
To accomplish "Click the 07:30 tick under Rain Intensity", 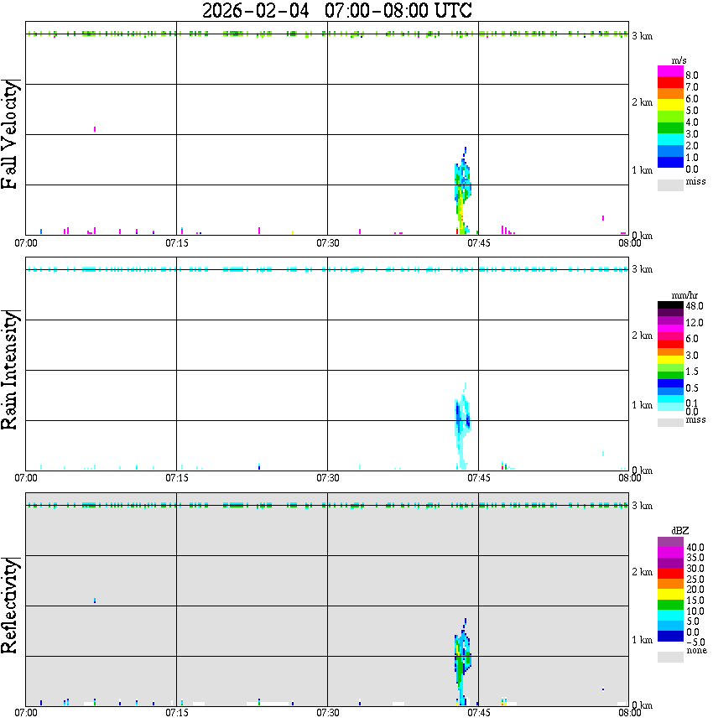I will click(x=327, y=478).
